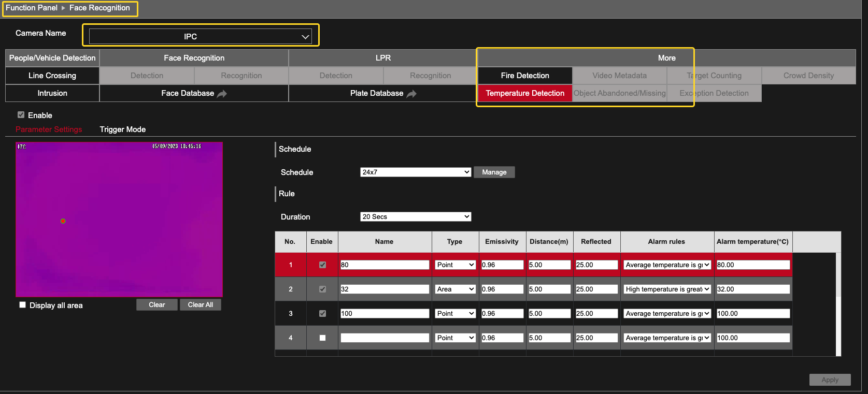Click the red point marker on thermal image
Image resolution: width=868 pixels, height=394 pixels.
(x=63, y=221)
